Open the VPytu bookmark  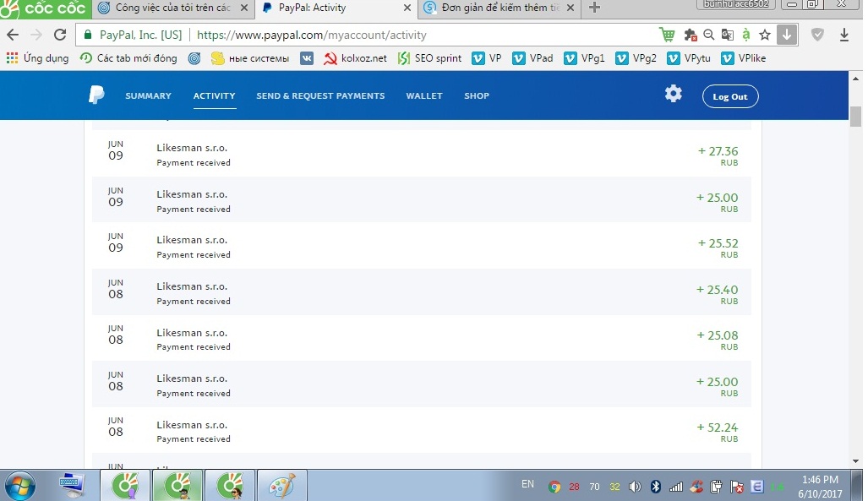coord(689,58)
